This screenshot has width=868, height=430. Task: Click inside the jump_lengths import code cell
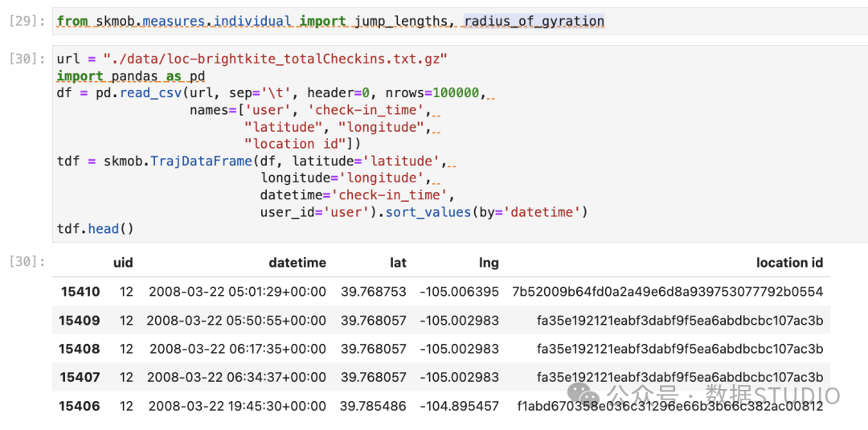(x=460, y=22)
